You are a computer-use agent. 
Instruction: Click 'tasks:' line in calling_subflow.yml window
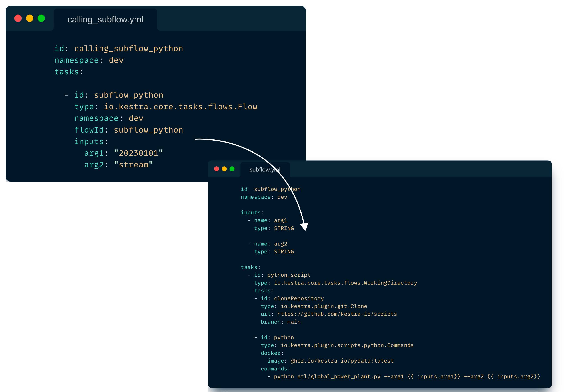tap(69, 72)
